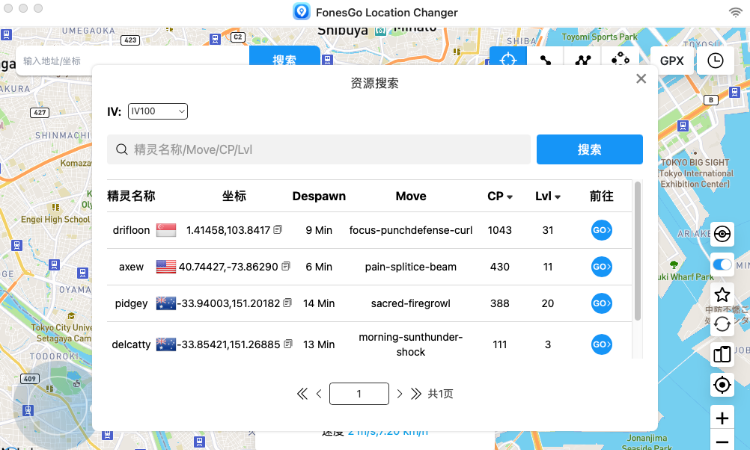Go to the pidgey location
The height and width of the screenshot is (450, 750).
tap(601, 303)
